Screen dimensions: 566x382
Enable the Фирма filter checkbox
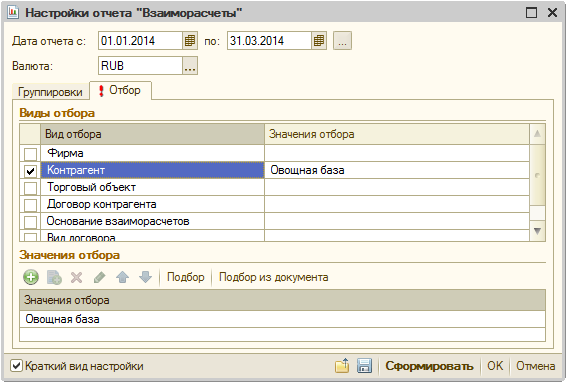30,154
